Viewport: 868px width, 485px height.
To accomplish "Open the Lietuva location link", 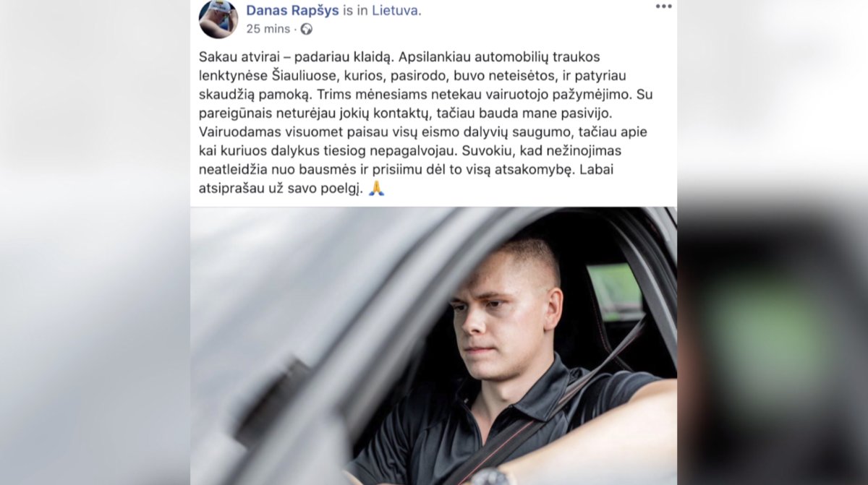I will pos(395,10).
